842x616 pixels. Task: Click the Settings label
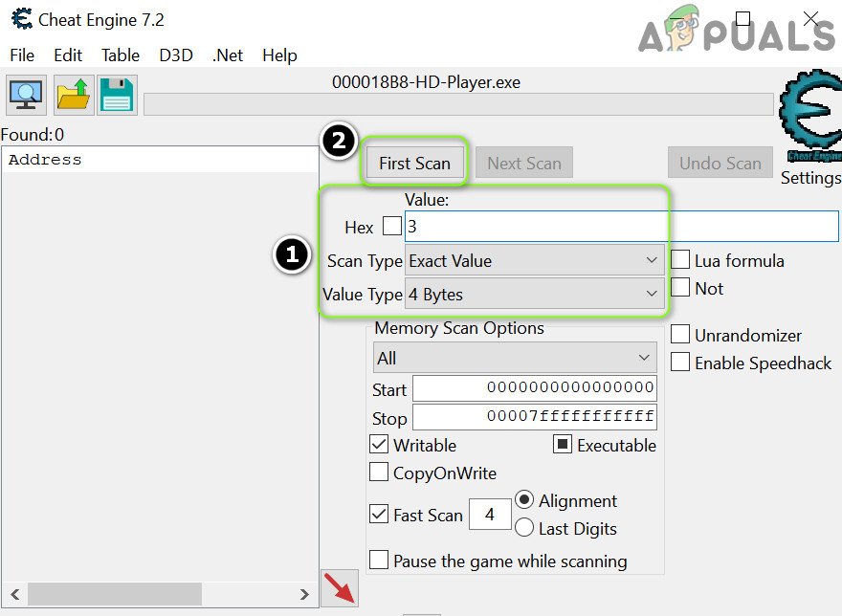[x=810, y=177]
